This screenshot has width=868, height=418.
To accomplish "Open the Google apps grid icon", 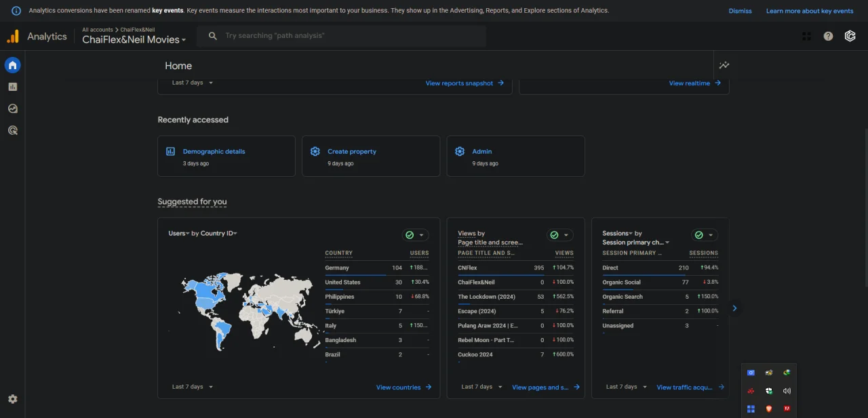I will pos(806,37).
